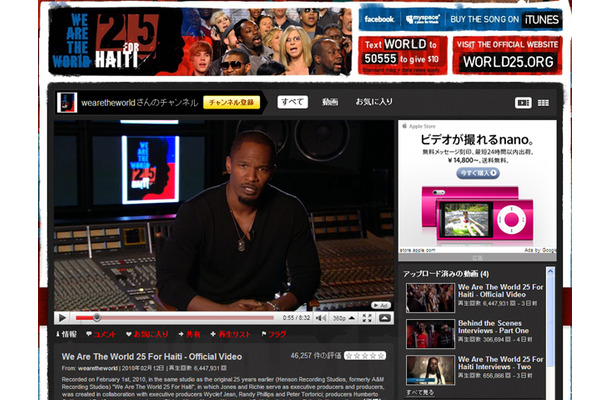Viewport: 610px width, 400px height.
Task: Seek along the red video progress bar
Action: coord(174,318)
